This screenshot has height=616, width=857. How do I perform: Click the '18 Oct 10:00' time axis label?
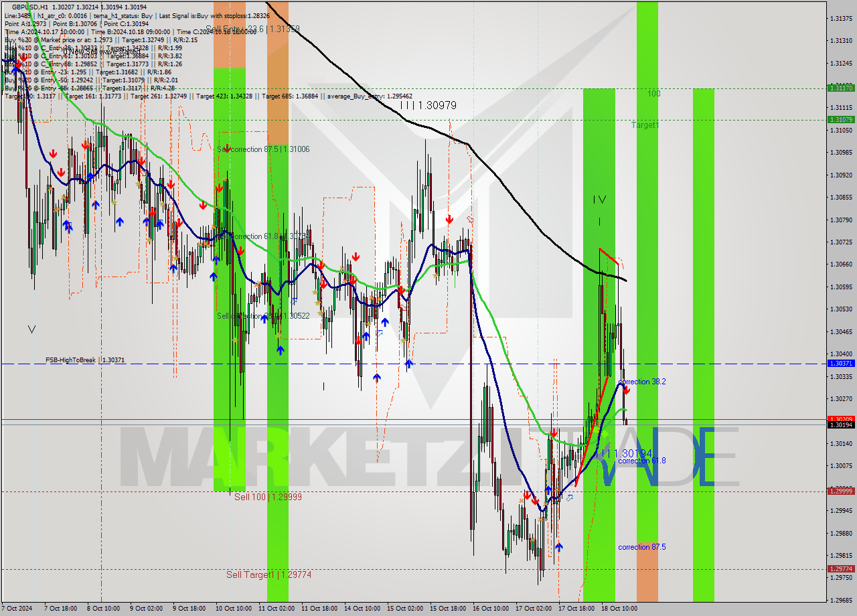618,609
